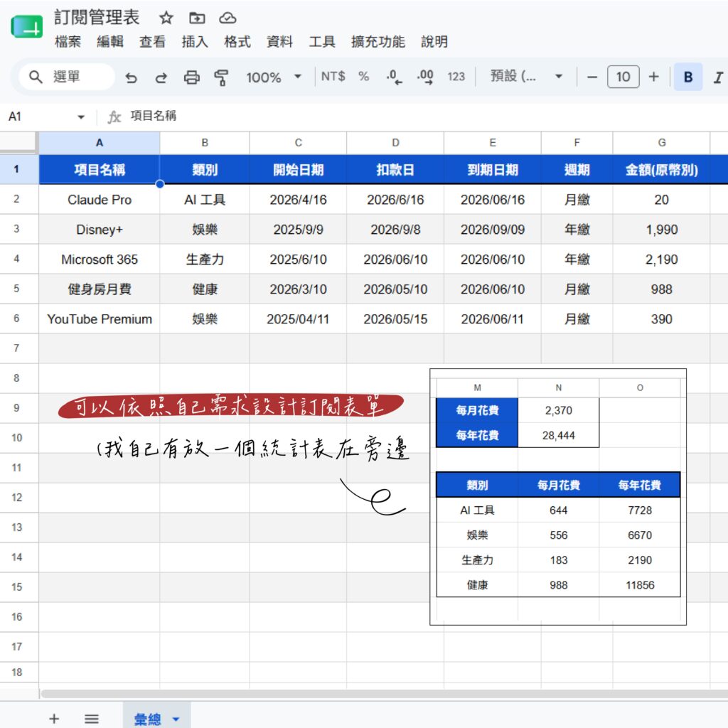
Task: Open the all sheets list icon
Action: pos(92,719)
